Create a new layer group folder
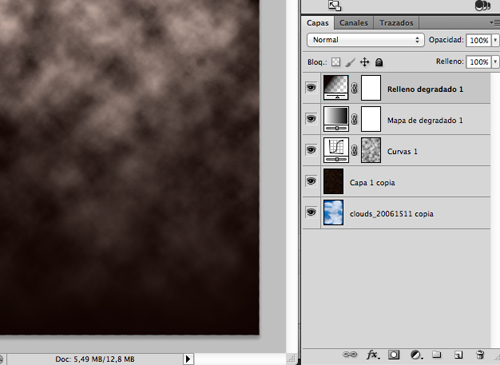Screen dimensions: 500x365 (437, 354)
